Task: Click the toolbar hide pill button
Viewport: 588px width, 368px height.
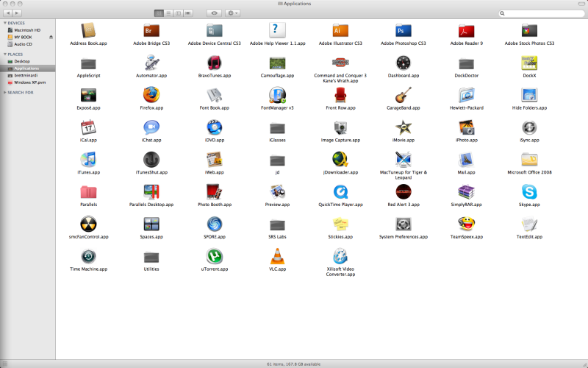Action: pos(581,4)
